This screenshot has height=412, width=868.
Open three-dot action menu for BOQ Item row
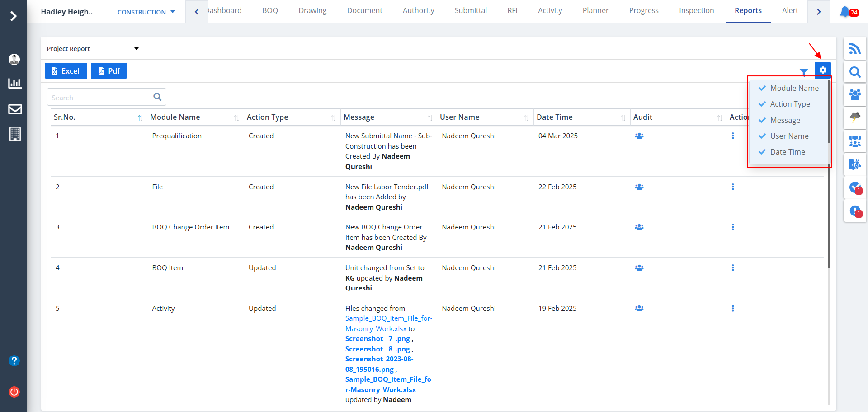pyautogui.click(x=732, y=268)
